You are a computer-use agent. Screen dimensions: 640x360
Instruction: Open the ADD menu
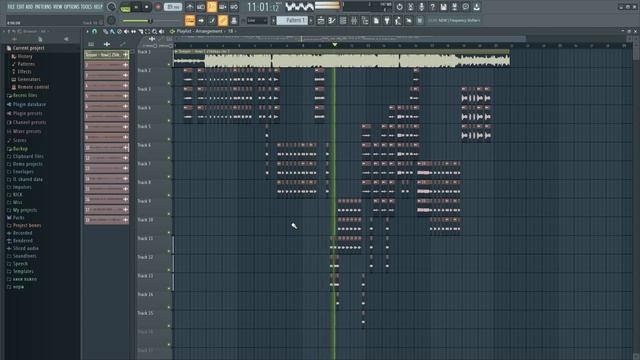[x=29, y=7]
